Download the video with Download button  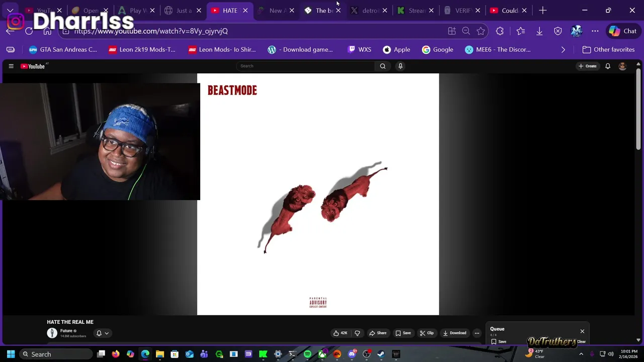coord(454,333)
